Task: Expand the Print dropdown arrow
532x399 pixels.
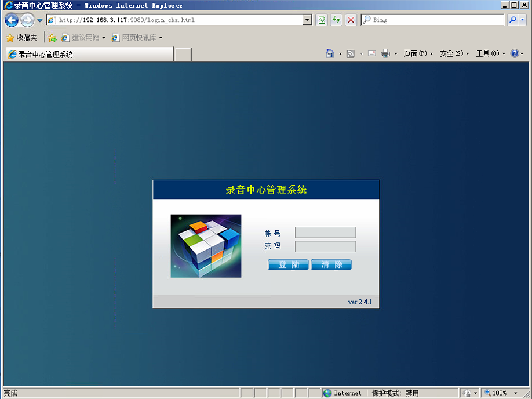Action: [x=396, y=54]
